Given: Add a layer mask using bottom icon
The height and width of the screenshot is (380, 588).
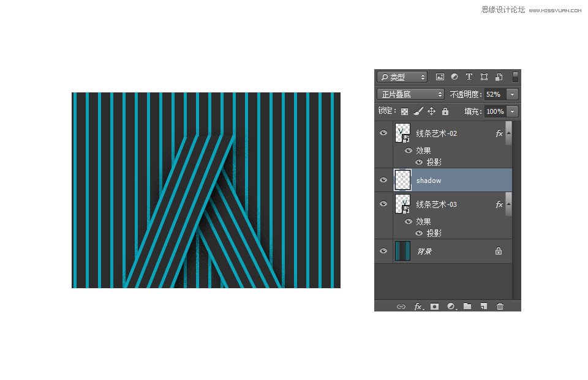Looking at the screenshot, I should coord(434,307).
